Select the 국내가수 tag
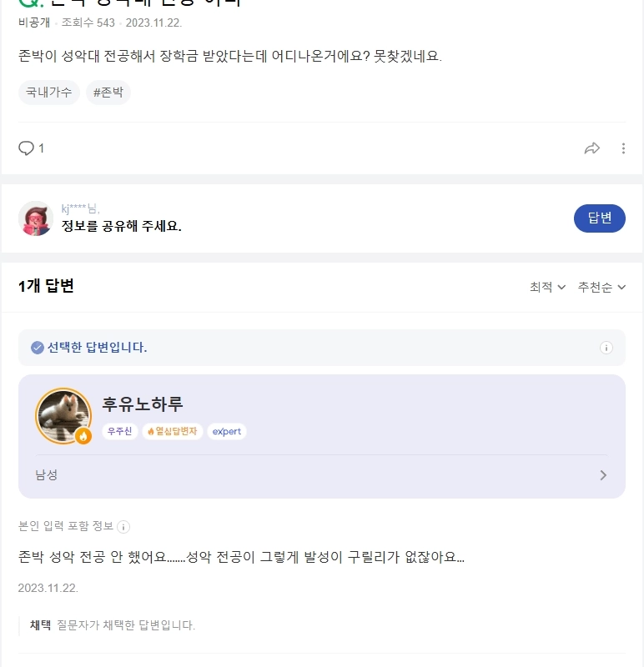 pos(48,93)
